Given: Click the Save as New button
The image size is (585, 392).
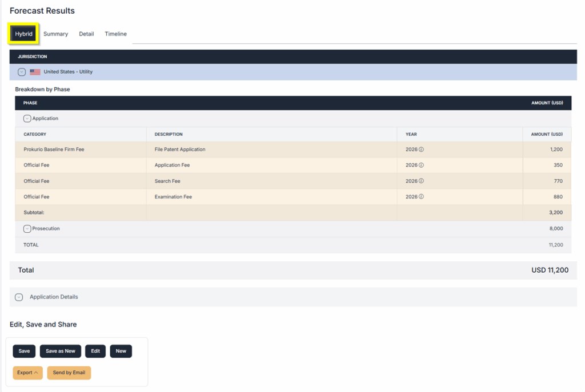Looking at the screenshot, I should (61, 351).
